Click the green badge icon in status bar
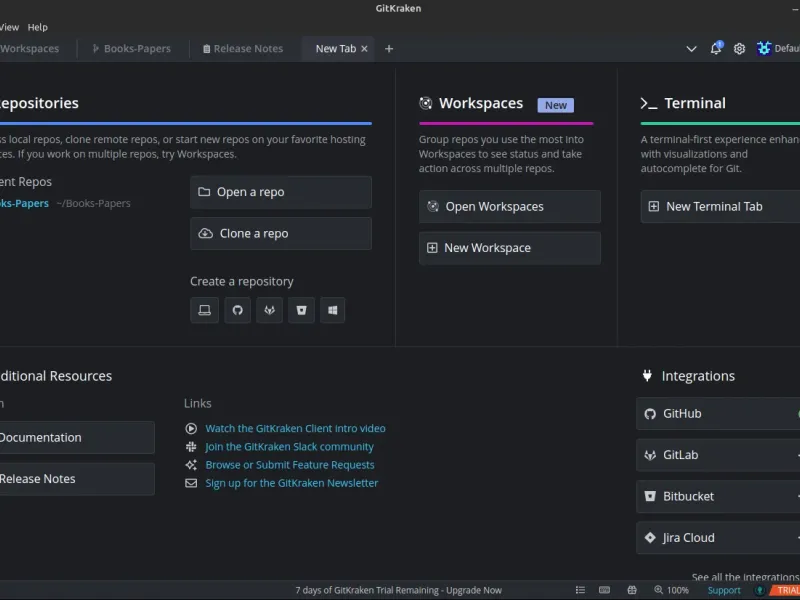 point(760,590)
